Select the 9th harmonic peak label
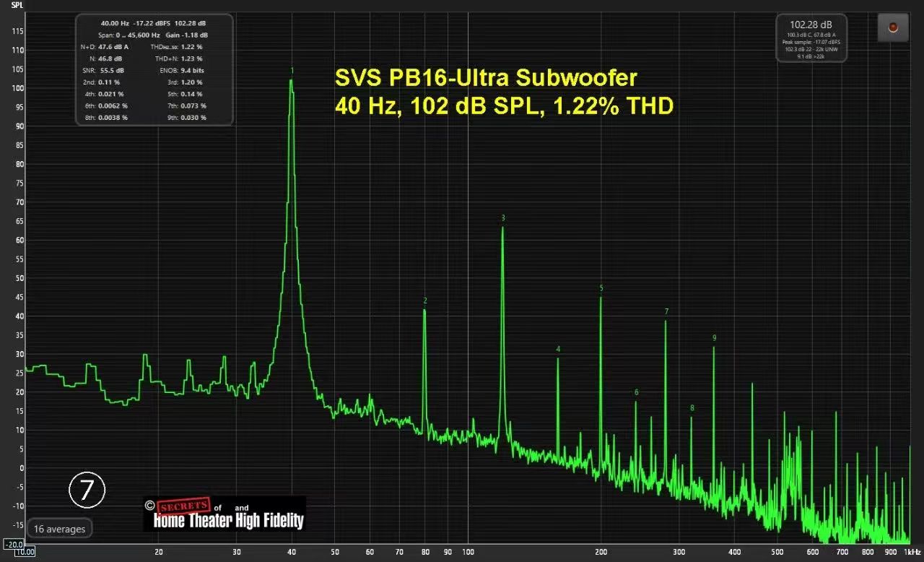This screenshot has width=924, height=562. [714, 338]
